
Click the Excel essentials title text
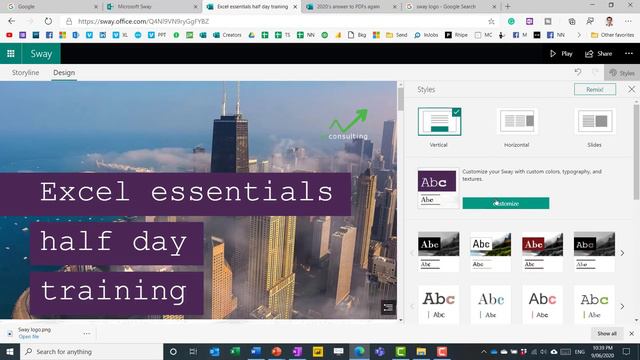tap(187, 192)
